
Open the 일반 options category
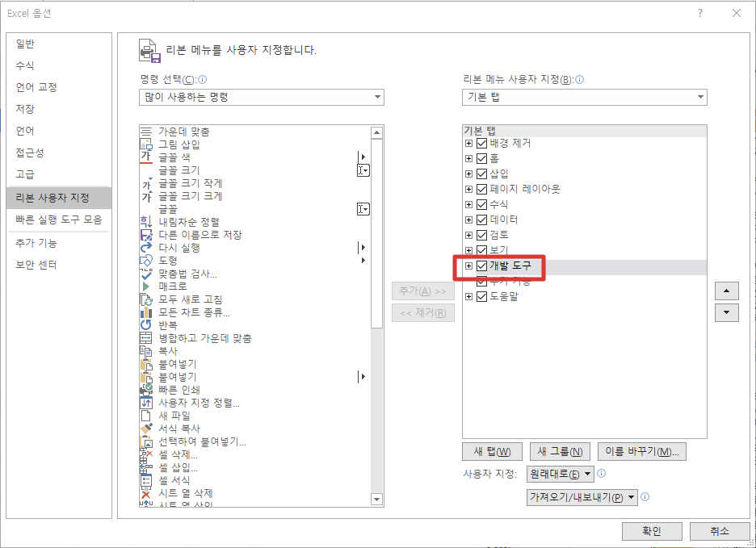tap(59, 44)
